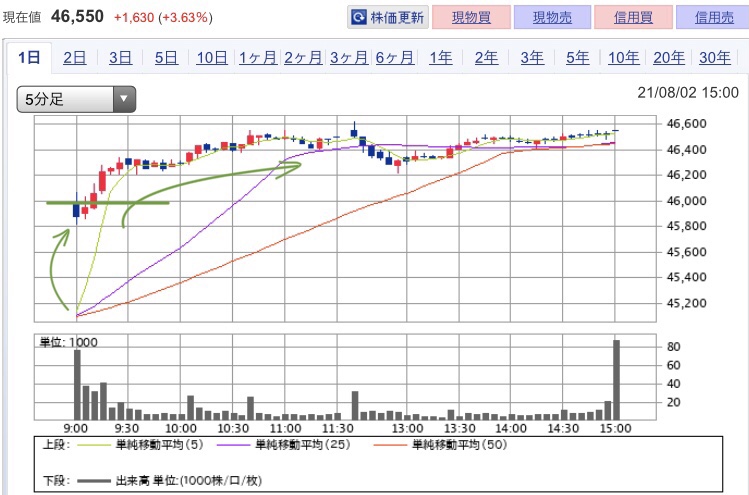This screenshot has width=749, height=495.
Task: Switch to the 10日 period tab
Action: [212, 58]
